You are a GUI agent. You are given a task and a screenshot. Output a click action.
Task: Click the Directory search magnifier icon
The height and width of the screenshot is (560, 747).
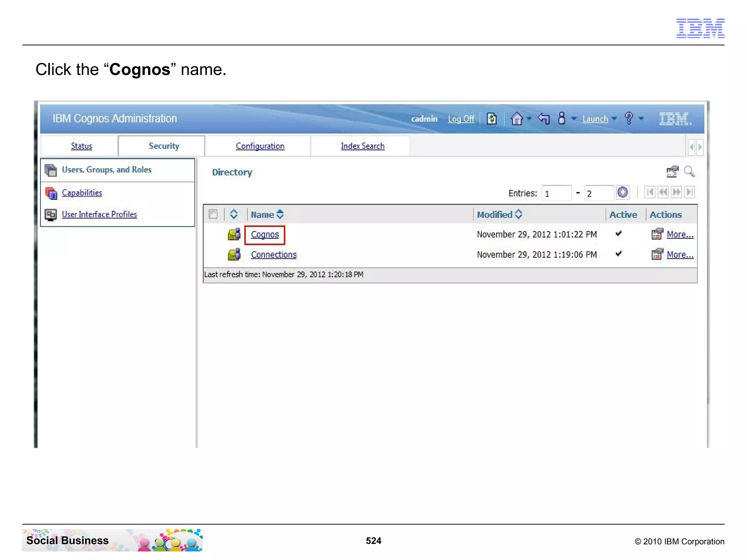(689, 171)
